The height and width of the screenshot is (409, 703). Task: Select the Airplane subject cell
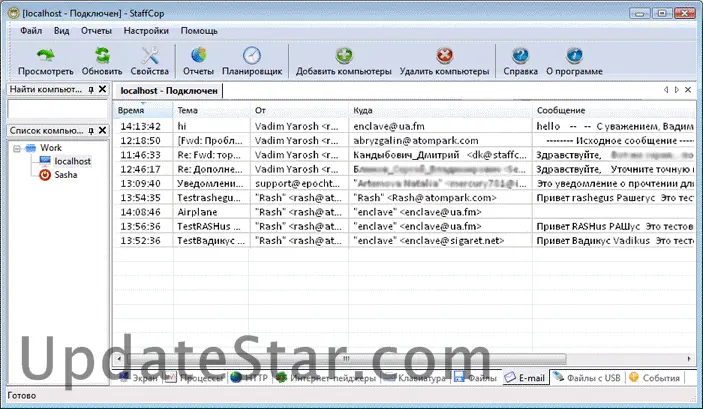212,212
